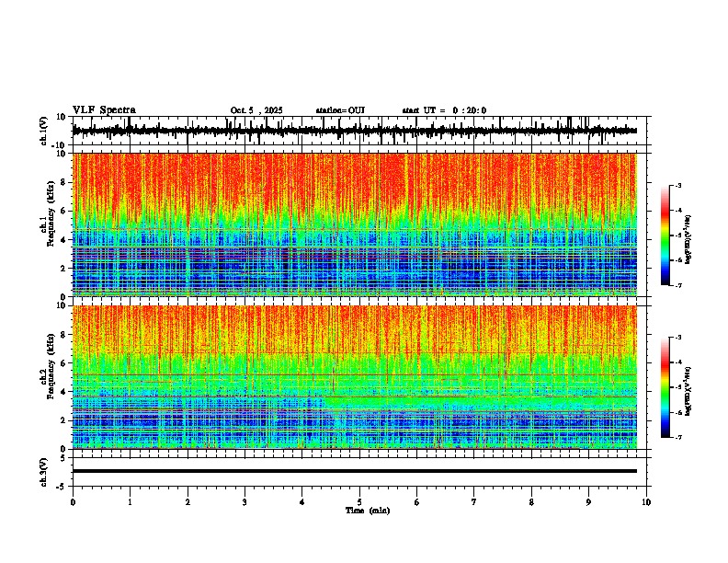Image resolution: width=728 pixels, height=563 pixels.
Task: Click the "VLF Spectra" plot title
Action: point(104,110)
